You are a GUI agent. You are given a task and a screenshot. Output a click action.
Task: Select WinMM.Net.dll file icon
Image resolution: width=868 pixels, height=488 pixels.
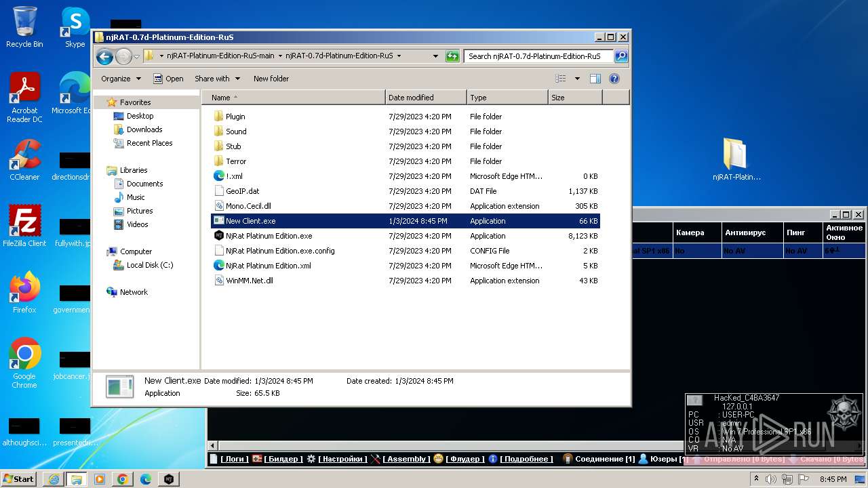tap(218, 281)
